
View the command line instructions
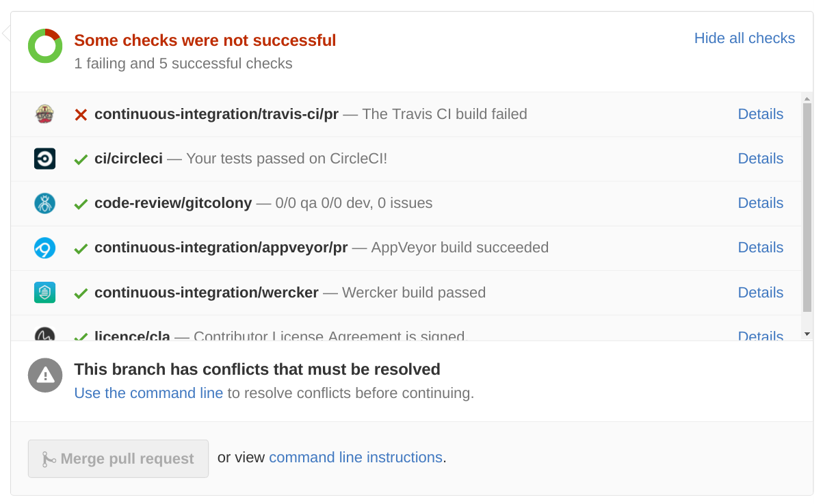[355, 457]
